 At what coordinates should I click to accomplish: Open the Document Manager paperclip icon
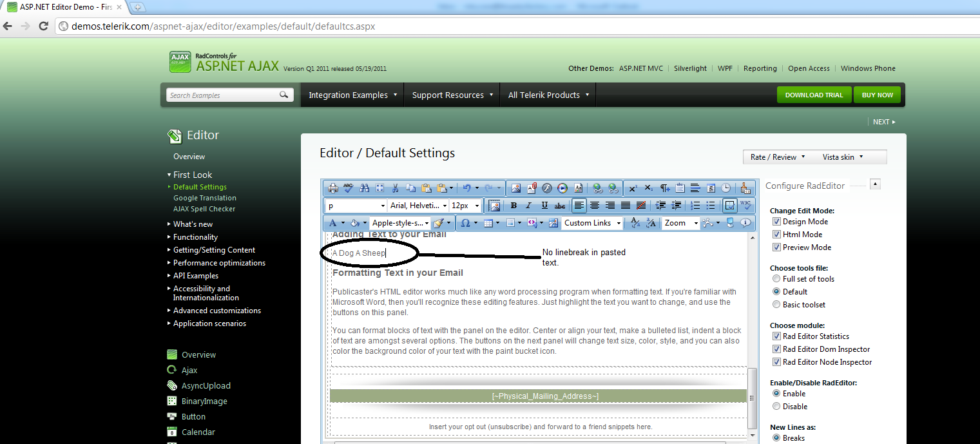point(532,188)
